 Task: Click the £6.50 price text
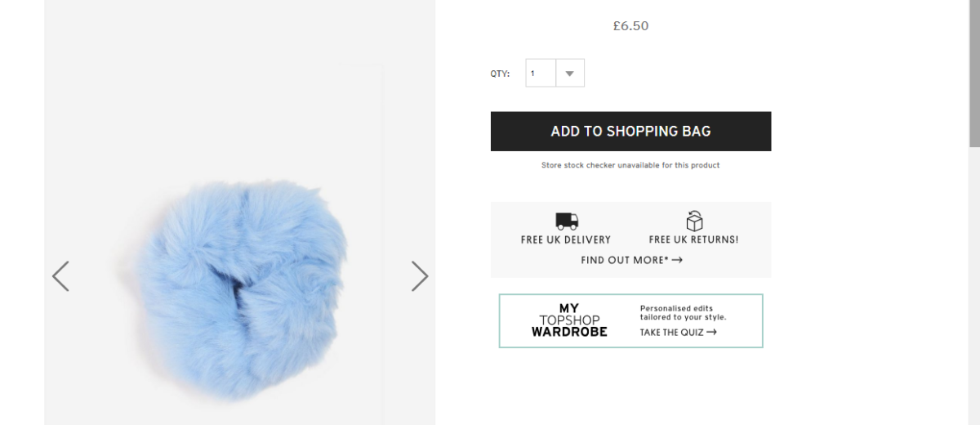tap(630, 26)
